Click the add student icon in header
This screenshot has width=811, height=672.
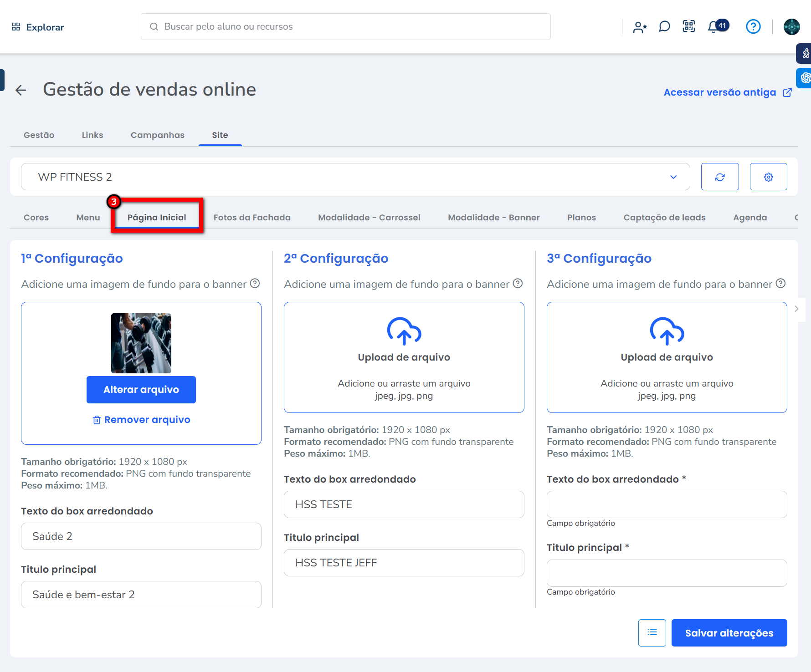click(x=640, y=27)
